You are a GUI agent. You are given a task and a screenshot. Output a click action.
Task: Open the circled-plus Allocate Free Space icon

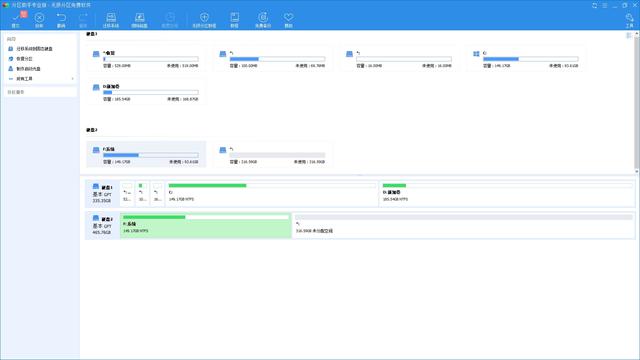pyautogui.click(x=204, y=19)
